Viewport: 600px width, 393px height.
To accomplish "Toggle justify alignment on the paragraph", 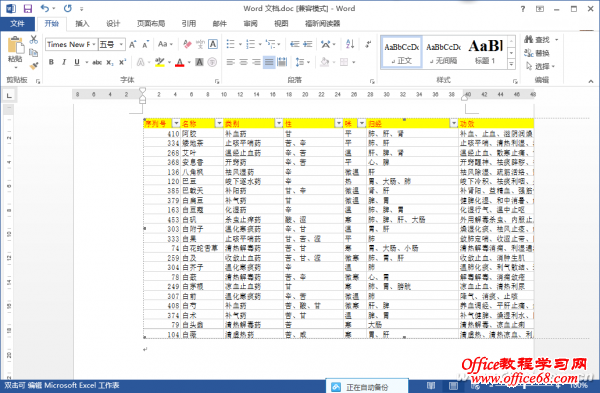I will [269, 62].
